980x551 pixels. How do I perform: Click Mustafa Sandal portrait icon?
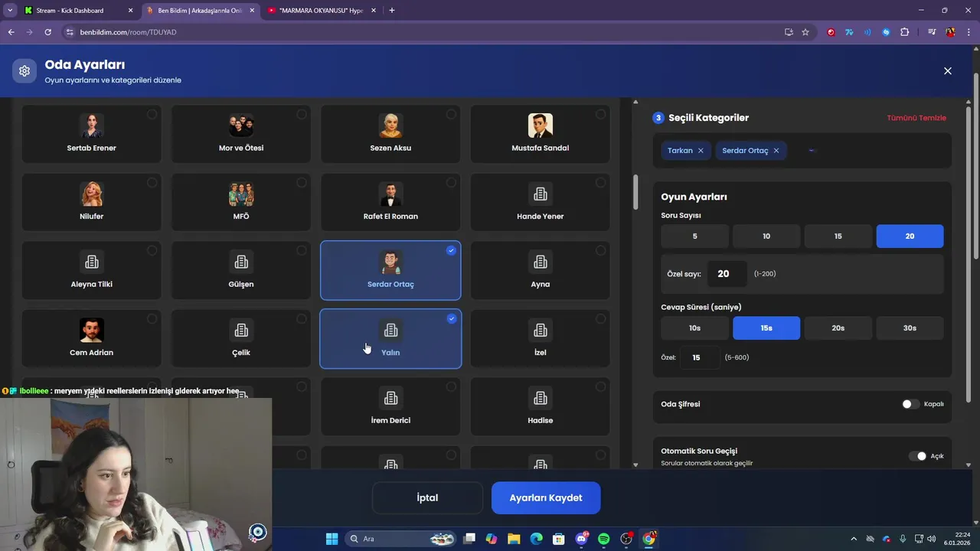(x=541, y=126)
